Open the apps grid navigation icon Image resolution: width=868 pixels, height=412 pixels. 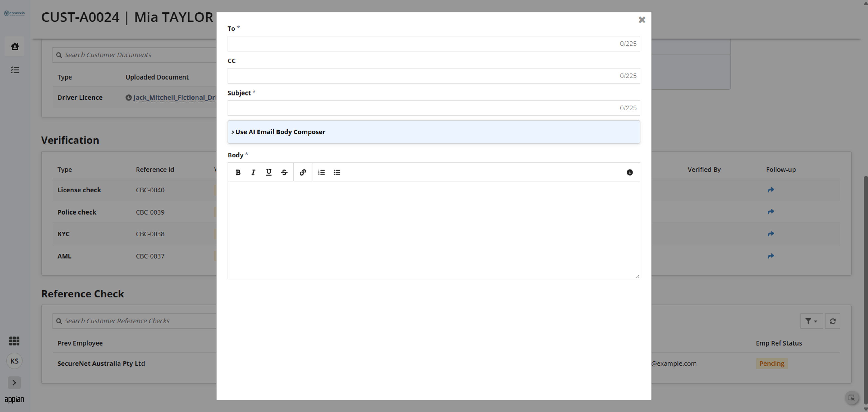pos(14,341)
